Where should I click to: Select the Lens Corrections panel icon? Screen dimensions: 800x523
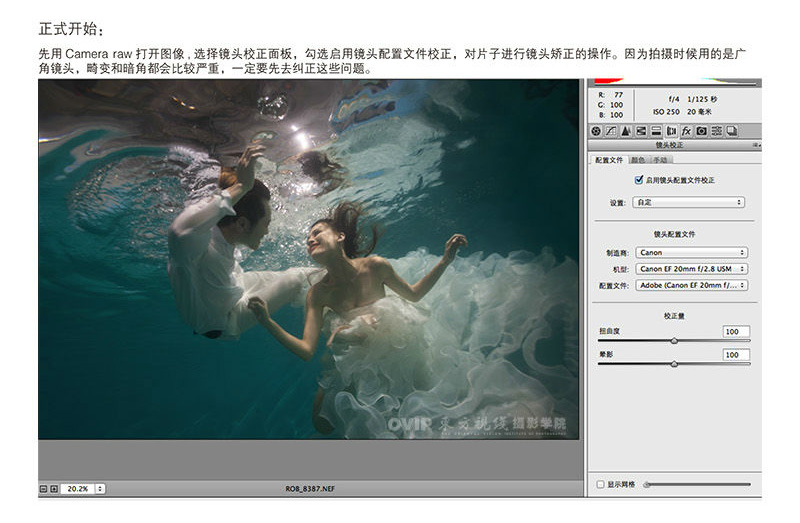click(x=671, y=131)
